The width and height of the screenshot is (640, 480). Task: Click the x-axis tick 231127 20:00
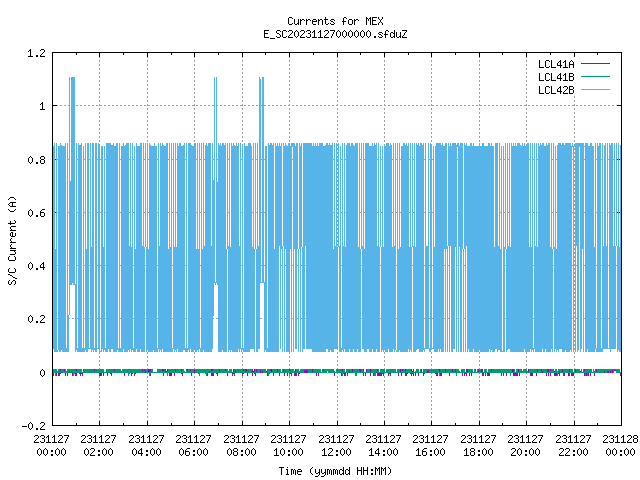[525, 446]
